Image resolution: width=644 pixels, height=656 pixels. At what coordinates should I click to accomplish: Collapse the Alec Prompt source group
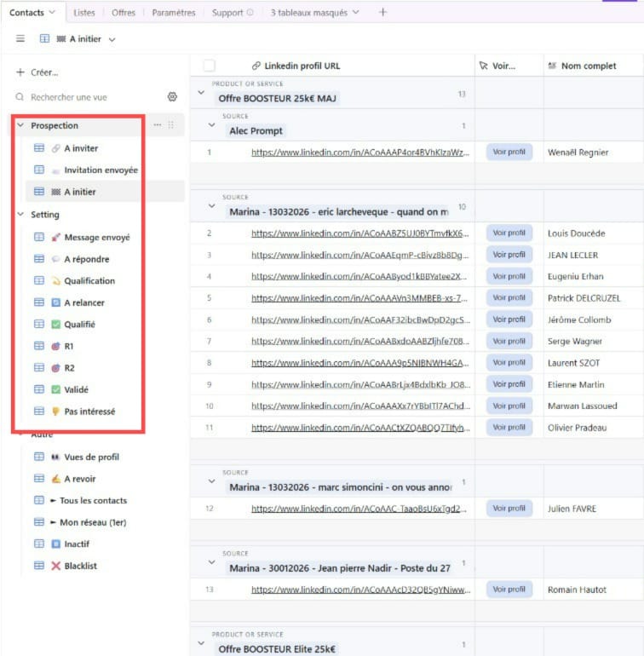coord(212,124)
